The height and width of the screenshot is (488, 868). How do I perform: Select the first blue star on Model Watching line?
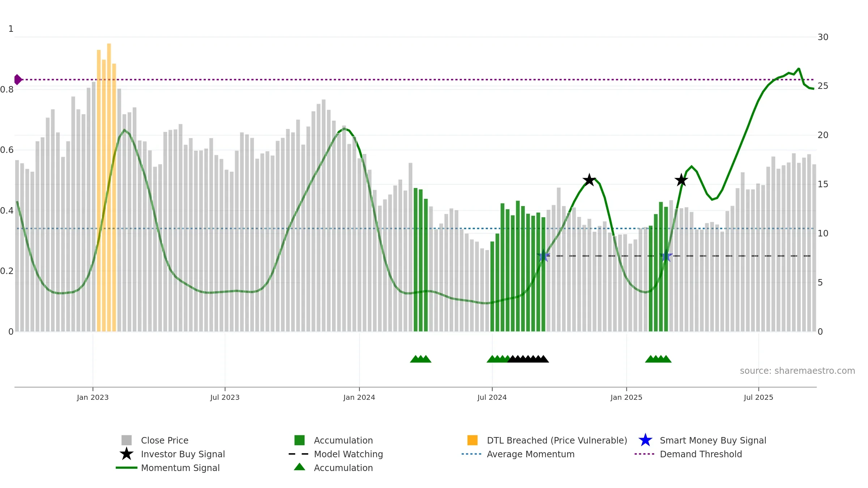click(543, 256)
